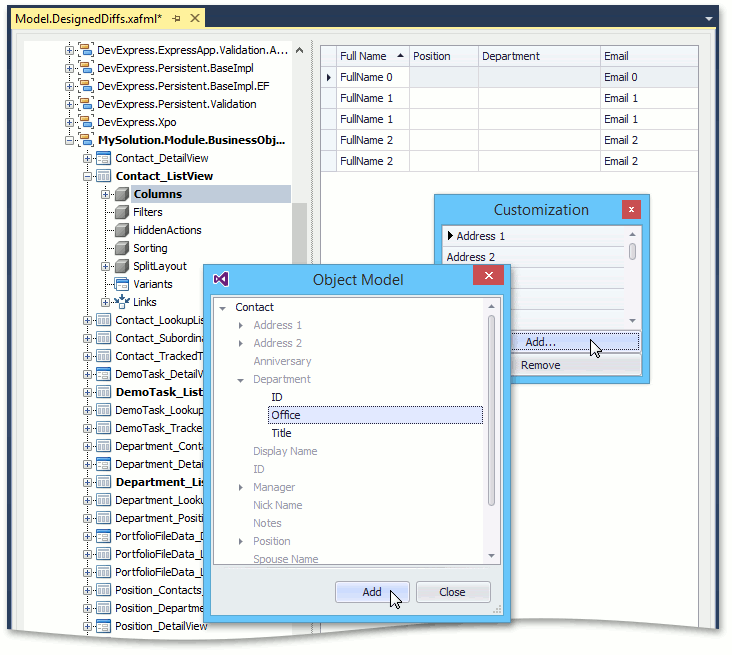Click Add button in Object Model dialog
This screenshot has height=655, width=732.
pyautogui.click(x=372, y=592)
